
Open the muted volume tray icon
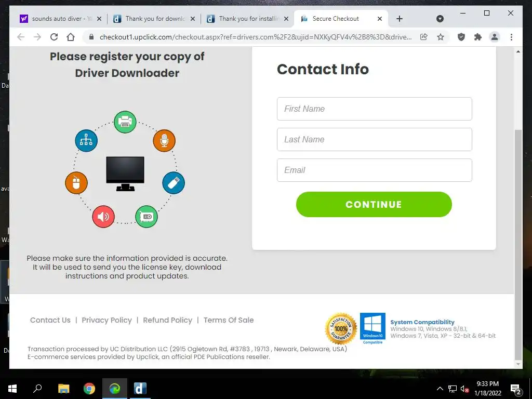[x=465, y=389]
